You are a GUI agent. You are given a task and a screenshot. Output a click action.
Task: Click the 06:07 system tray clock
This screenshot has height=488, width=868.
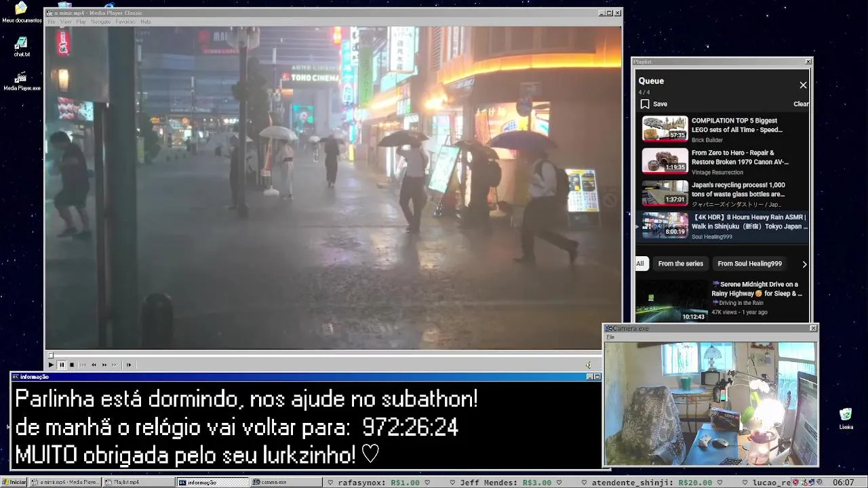[x=844, y=482]
